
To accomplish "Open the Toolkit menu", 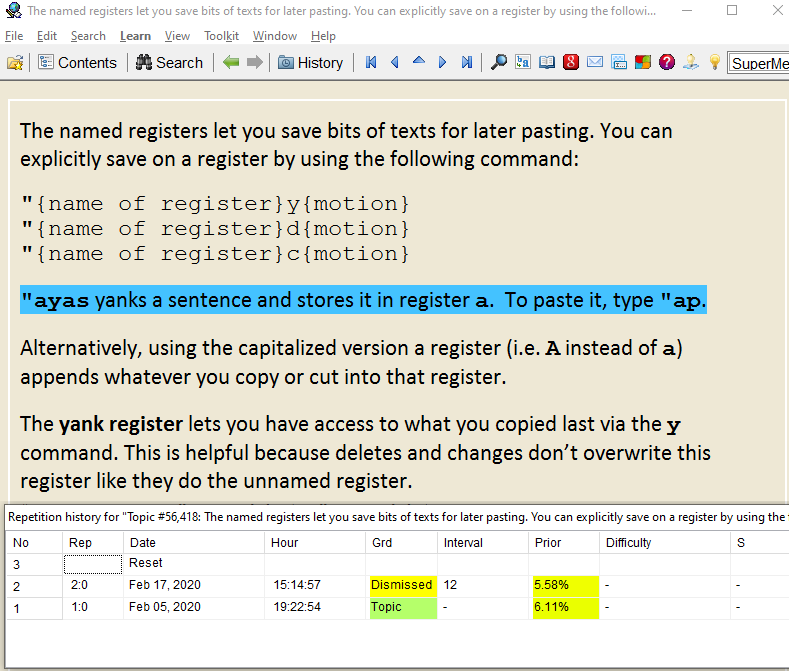I will 221,36.
